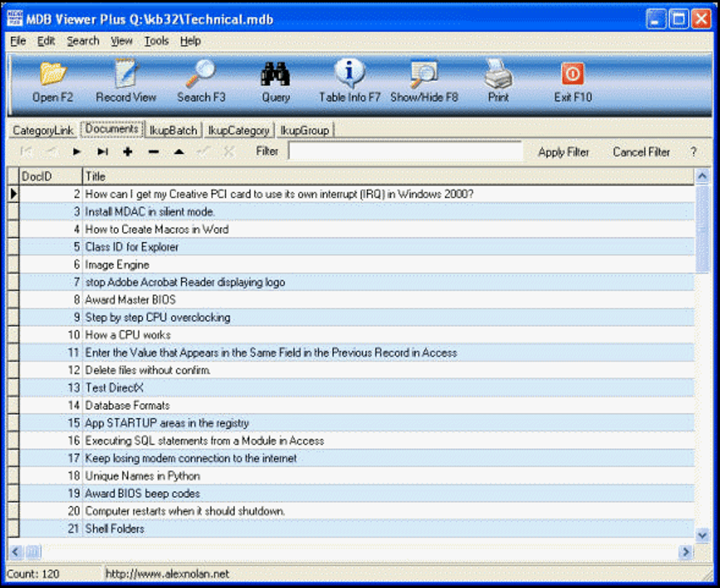
Task: Open the Tools menu
Action: pyautogui.click(x=157, y=41)
